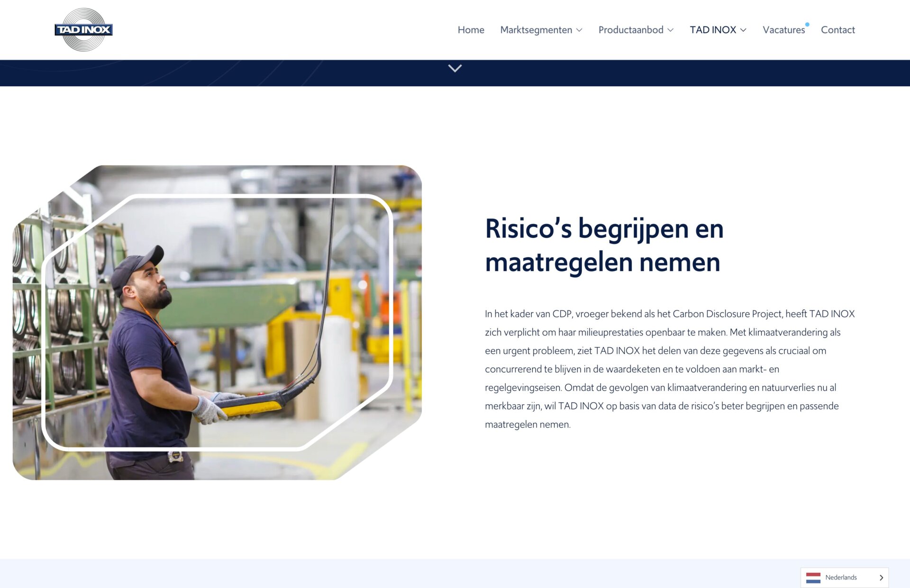Click the Dutch flag icon
Screen dimensions: 910x588
(813, 578)
